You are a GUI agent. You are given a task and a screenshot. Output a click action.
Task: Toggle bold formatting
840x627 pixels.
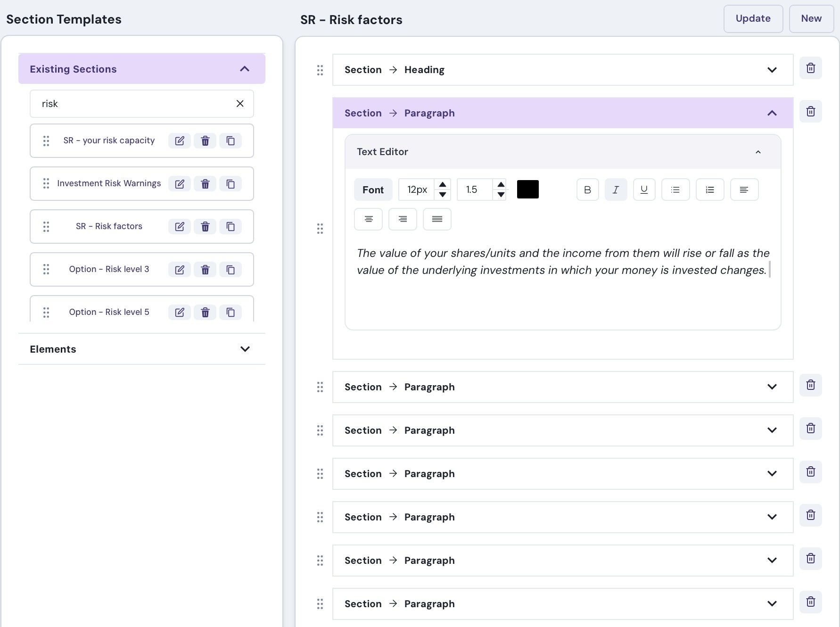click(587, 190)
